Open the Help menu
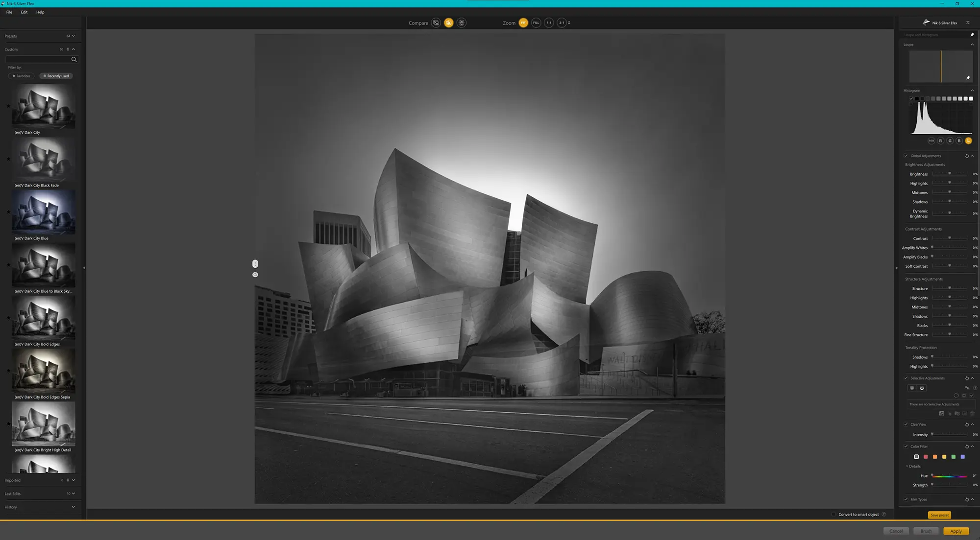Viewport: 980px width, 540px height. coord(40,12)
